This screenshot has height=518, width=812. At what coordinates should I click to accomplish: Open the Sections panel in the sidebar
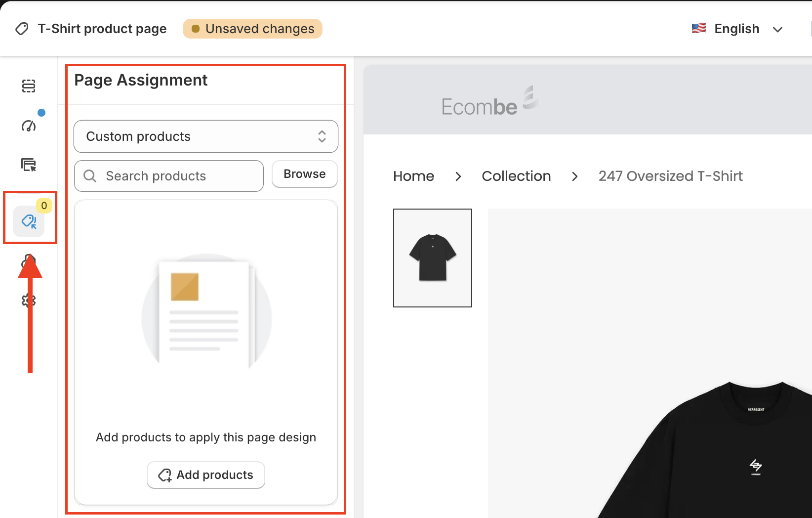point(29,86)
